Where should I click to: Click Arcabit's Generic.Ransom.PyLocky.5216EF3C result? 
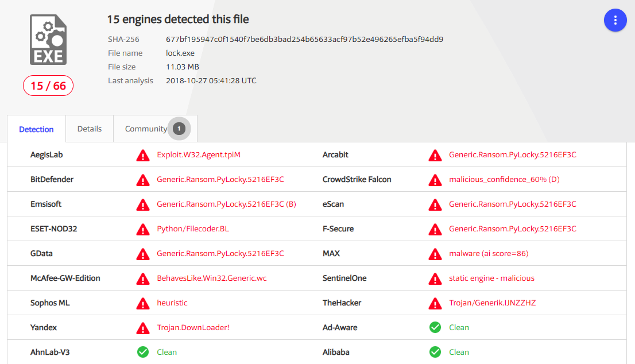pos(513,154)
